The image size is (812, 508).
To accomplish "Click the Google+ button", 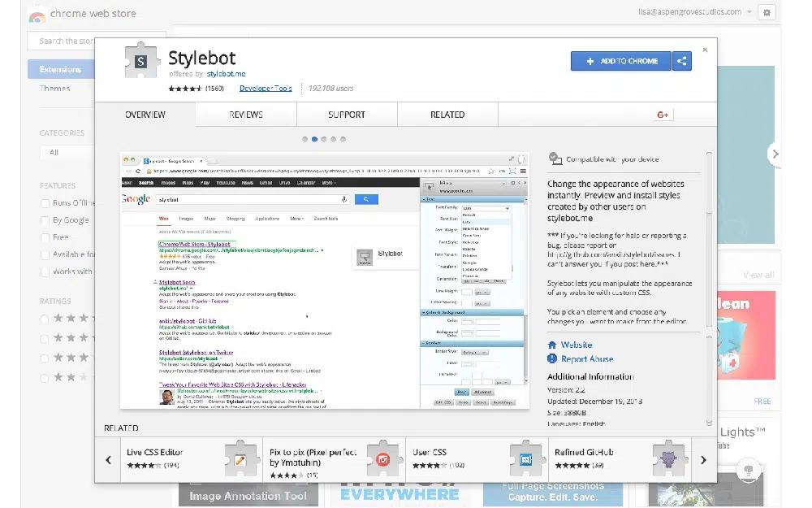I will click(x=663, y=115).
